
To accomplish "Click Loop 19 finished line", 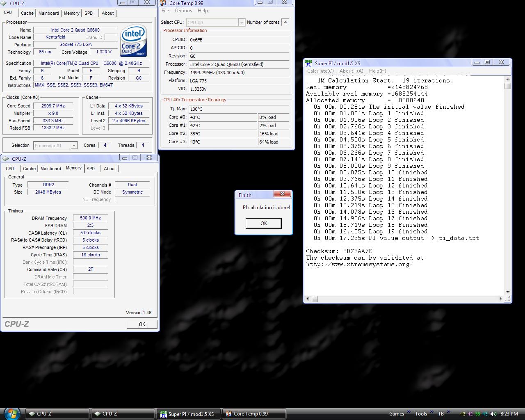I will [x=371, y=231].
